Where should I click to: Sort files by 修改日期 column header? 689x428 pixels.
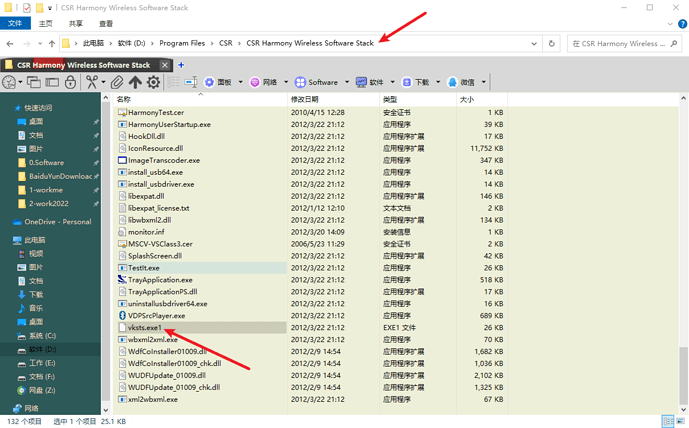(x=304, y=99)
